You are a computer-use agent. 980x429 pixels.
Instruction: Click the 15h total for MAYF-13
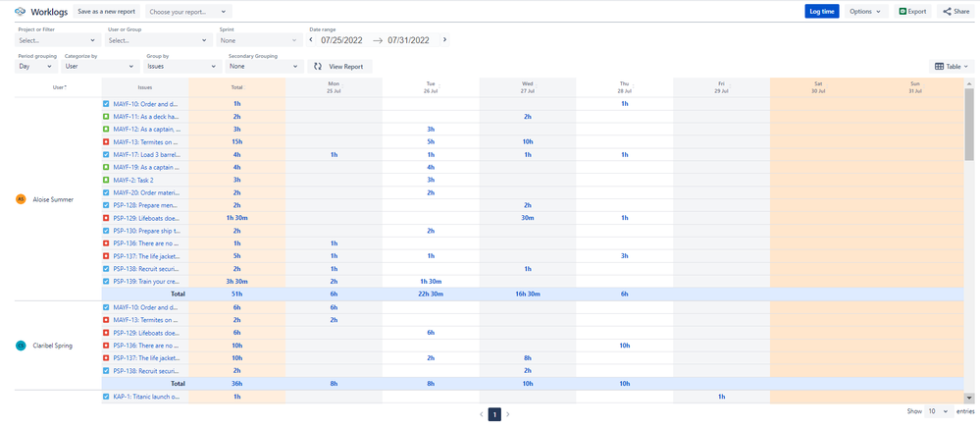click(x=237, y=141)
